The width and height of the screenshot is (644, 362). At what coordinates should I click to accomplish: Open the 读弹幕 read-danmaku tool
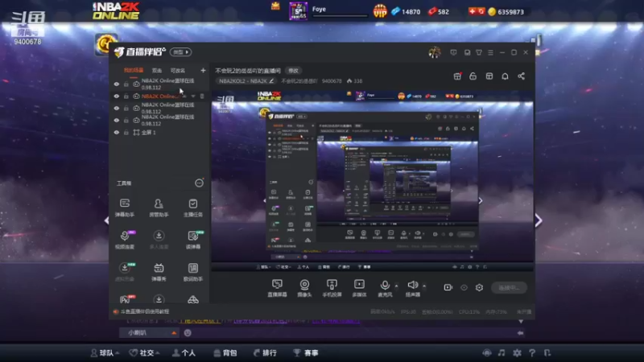[193, 240]
